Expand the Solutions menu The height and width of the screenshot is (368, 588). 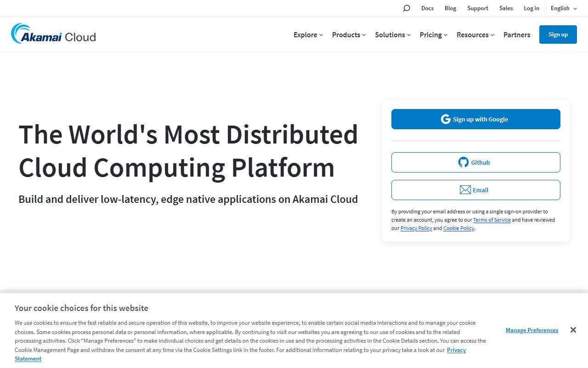(392, 34)
